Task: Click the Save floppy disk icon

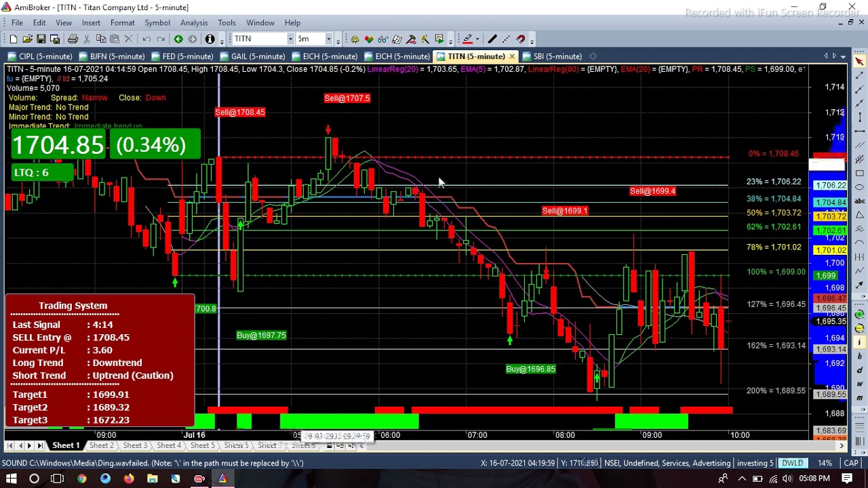Action: click(x=41, y=39)
